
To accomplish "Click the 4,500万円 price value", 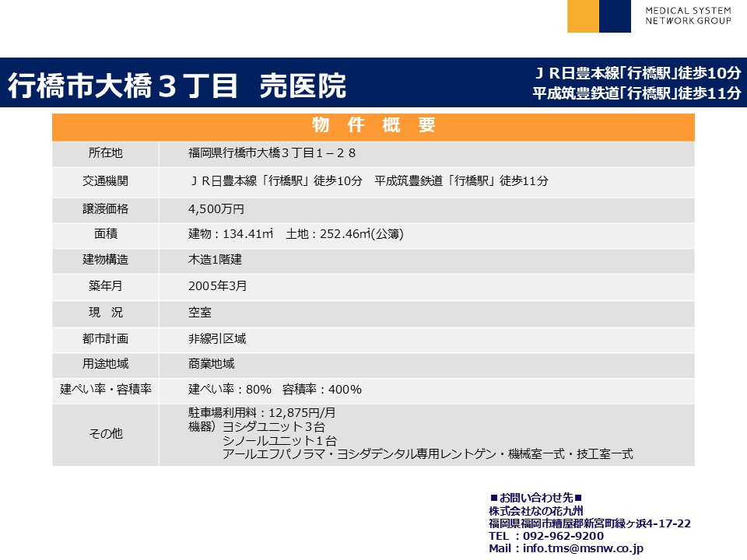I will pyautogui.click(x=216, y=209).
